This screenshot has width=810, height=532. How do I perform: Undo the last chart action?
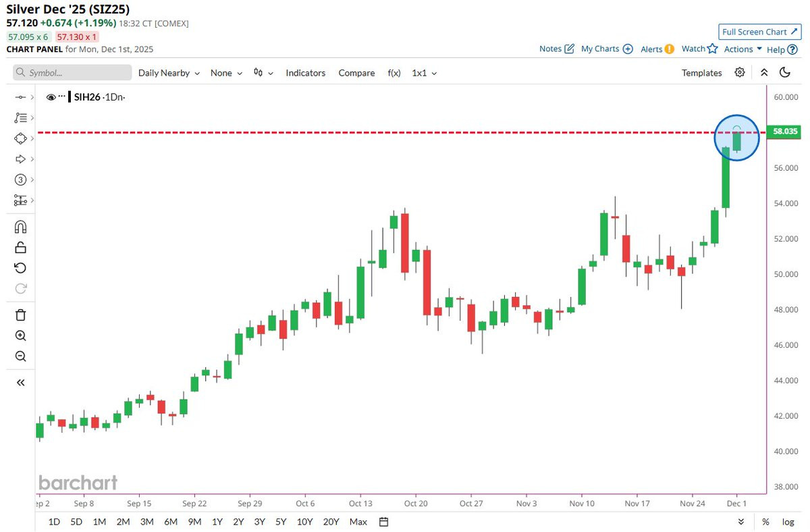click(20, 268)
